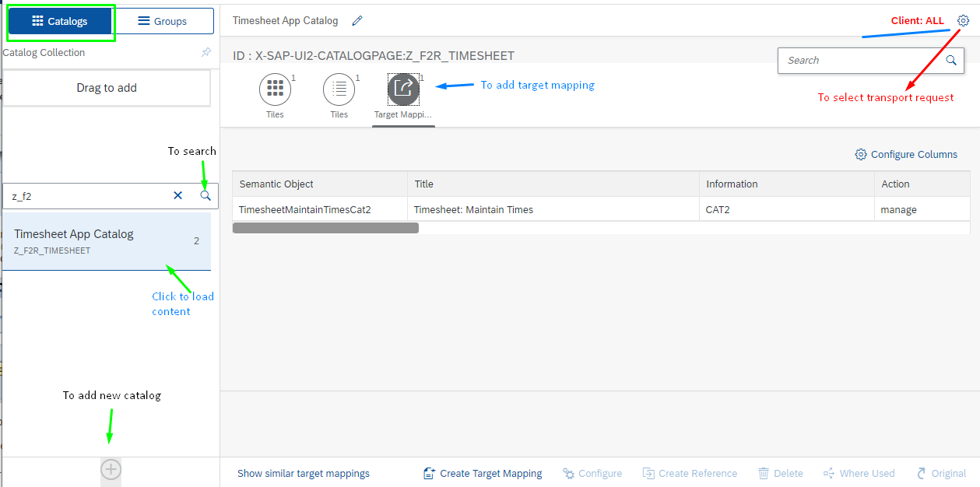Viewport: 980px width, 487px height.
Task: Switch to the Groups tab
Action: point(163,21)
